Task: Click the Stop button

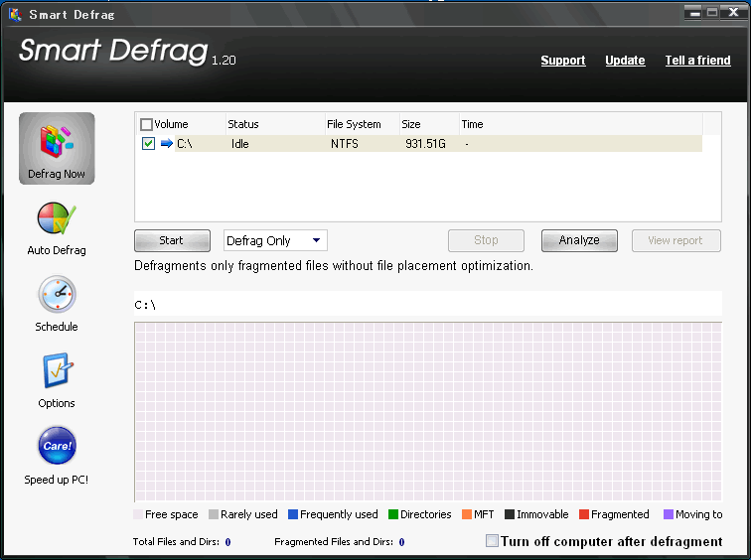Action: (x=486, y=240)
